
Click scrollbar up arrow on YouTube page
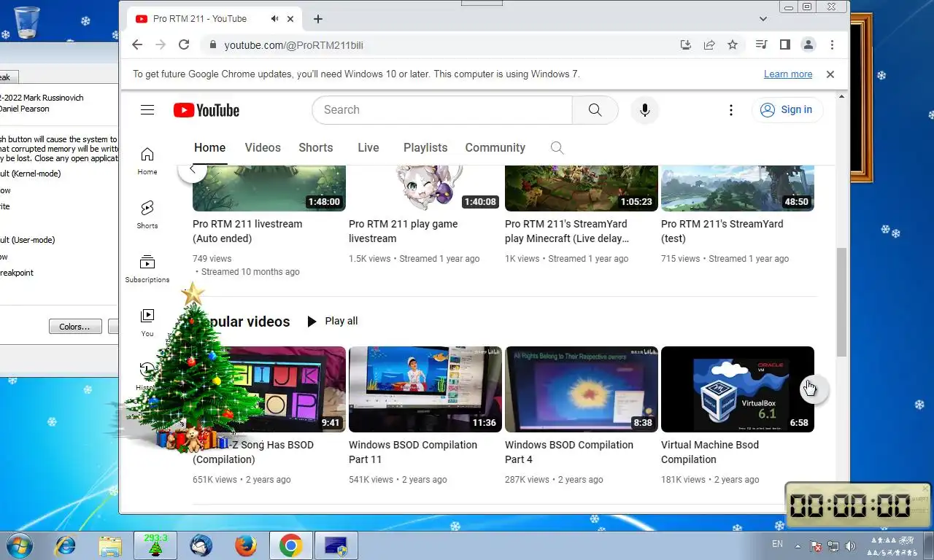click(841, 97)
